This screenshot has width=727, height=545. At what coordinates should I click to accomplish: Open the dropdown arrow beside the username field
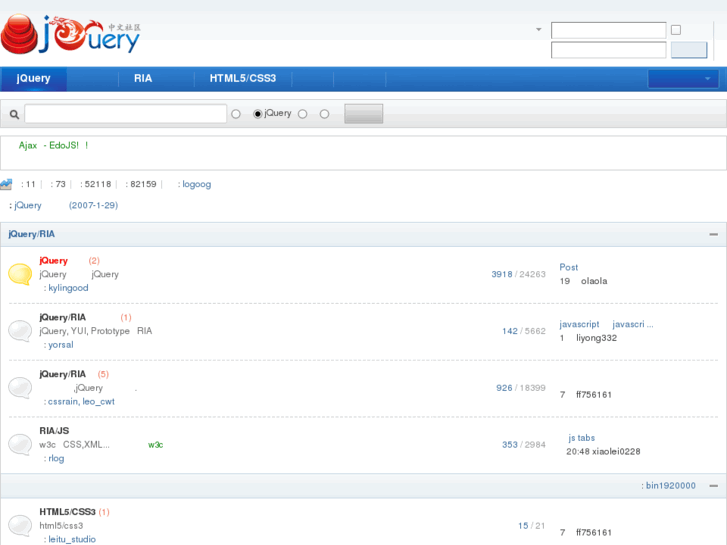[539, 30]
